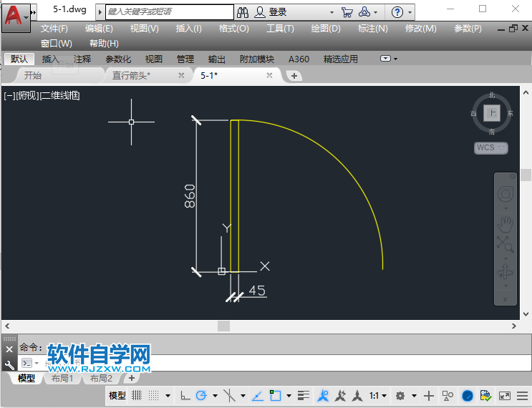Click the viewport [俯视] view control label
Viewport: 532px width, 408px height.
coord(27,96)
